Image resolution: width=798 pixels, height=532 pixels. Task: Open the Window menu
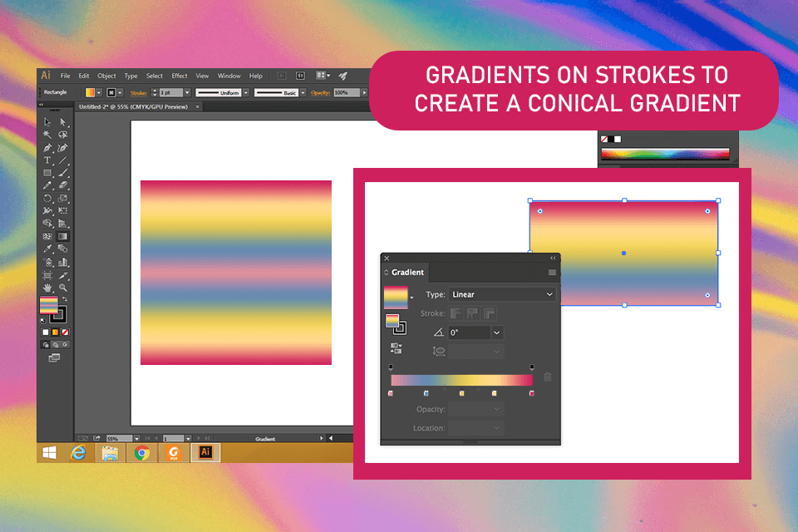coord(229,76)
